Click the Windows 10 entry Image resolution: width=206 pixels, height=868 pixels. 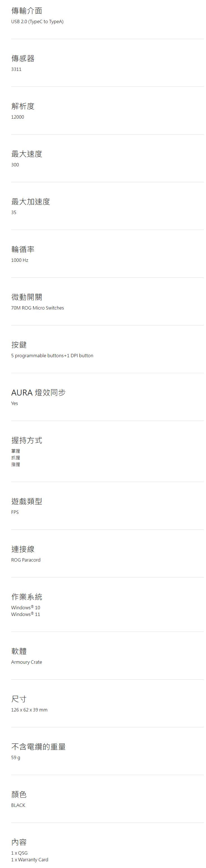click(x=26, y=608)
